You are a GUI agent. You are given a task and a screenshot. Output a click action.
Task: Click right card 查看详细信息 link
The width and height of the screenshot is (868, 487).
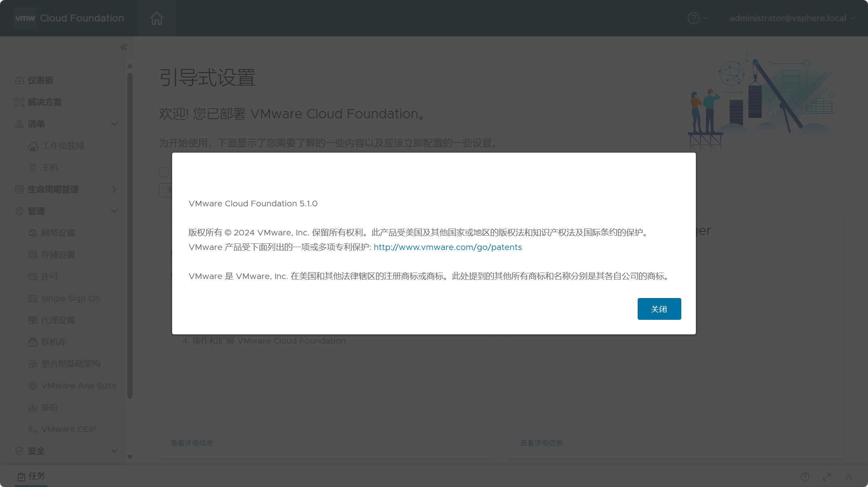coord(541,443)
